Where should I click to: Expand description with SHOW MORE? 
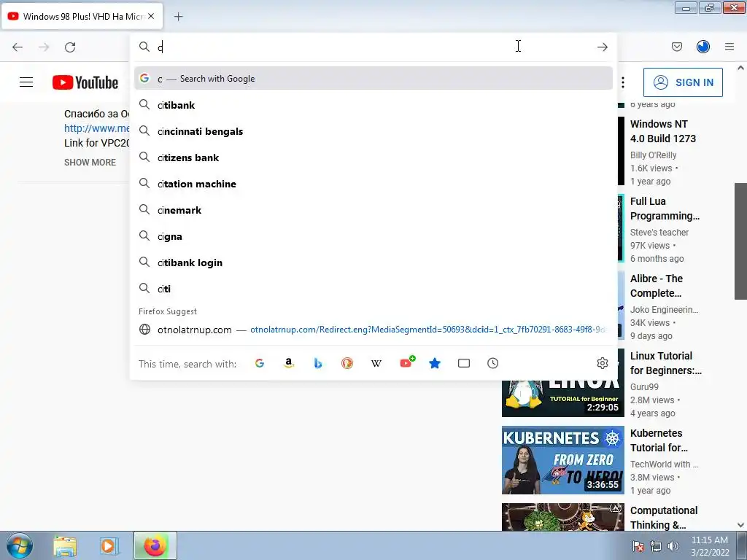pyautogui.click(x=90, y=163)
